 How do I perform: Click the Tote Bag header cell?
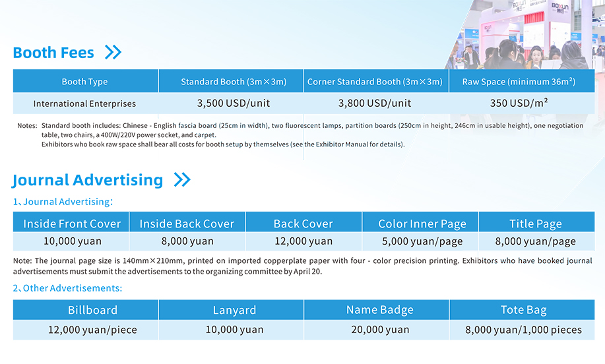[523, 310]
